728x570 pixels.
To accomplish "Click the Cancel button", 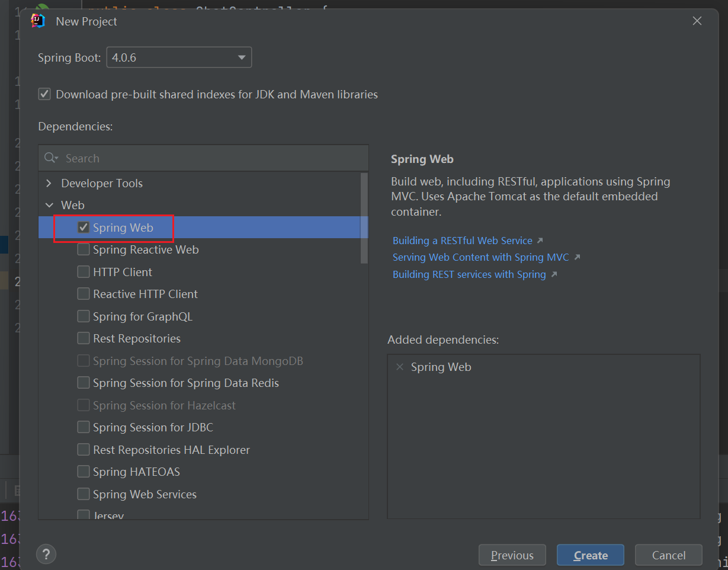I will [669, 555].
